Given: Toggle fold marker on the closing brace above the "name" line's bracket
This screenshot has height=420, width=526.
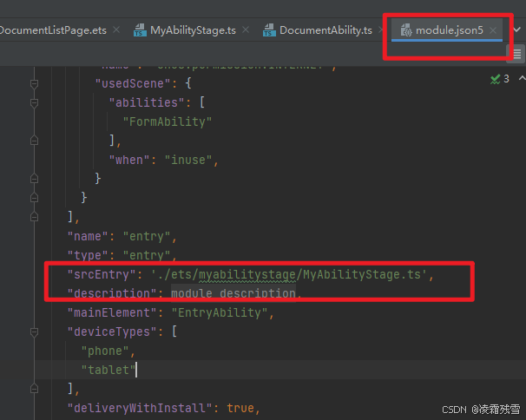Looking at the screenshot, I should pyautogui.click(x=34, y=198).
